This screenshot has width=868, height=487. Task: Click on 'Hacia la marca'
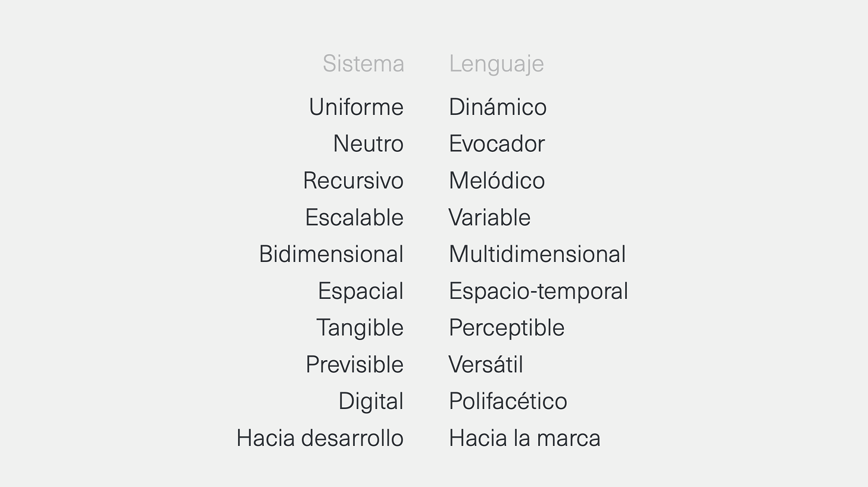pyautogui.click(x=524, y=438)
